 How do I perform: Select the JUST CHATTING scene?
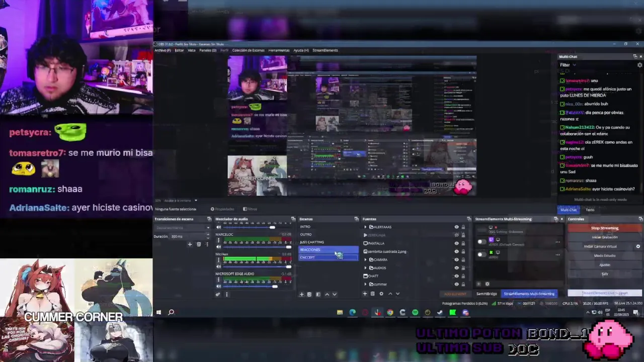tap(328, 242)
